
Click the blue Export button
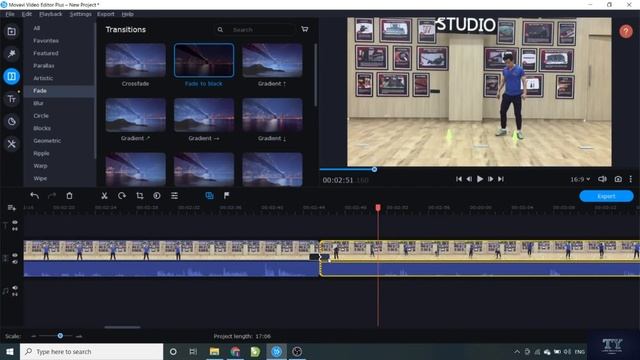[606, 196]
